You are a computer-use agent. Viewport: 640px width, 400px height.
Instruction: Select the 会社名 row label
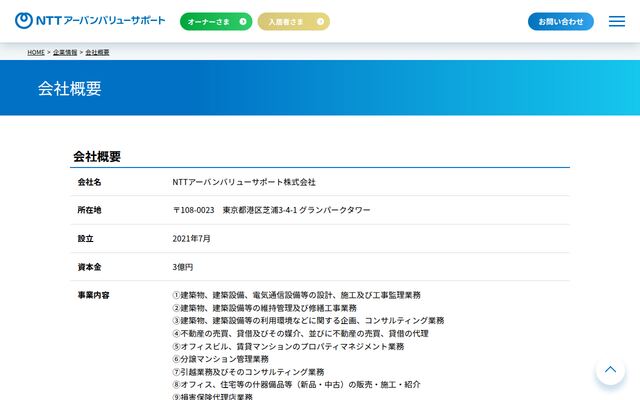[89, 182]
